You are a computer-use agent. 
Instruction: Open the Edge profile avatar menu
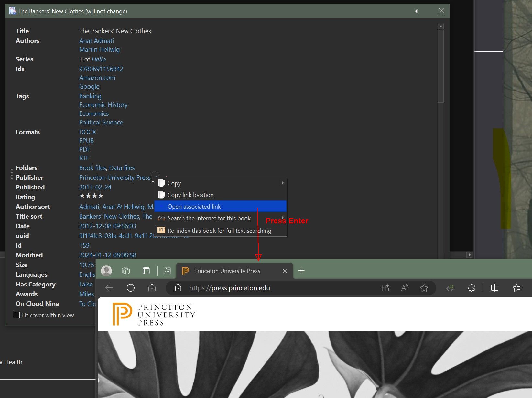[x=106, y=271]
